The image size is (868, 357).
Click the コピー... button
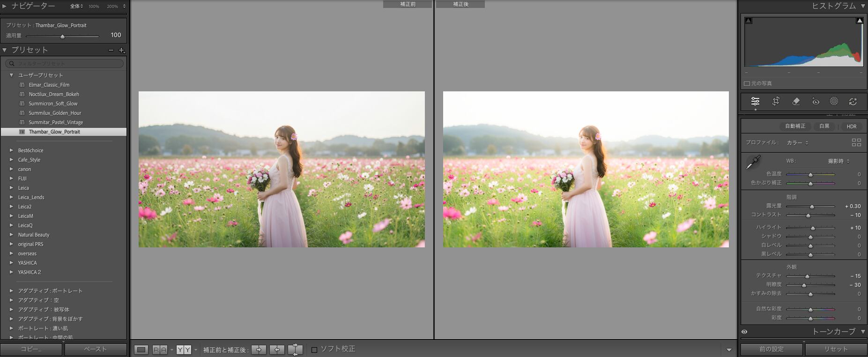click(31, 350)
